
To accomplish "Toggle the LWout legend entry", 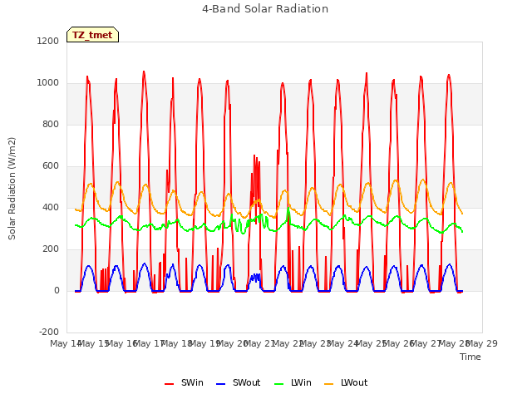I will (346, 382).
